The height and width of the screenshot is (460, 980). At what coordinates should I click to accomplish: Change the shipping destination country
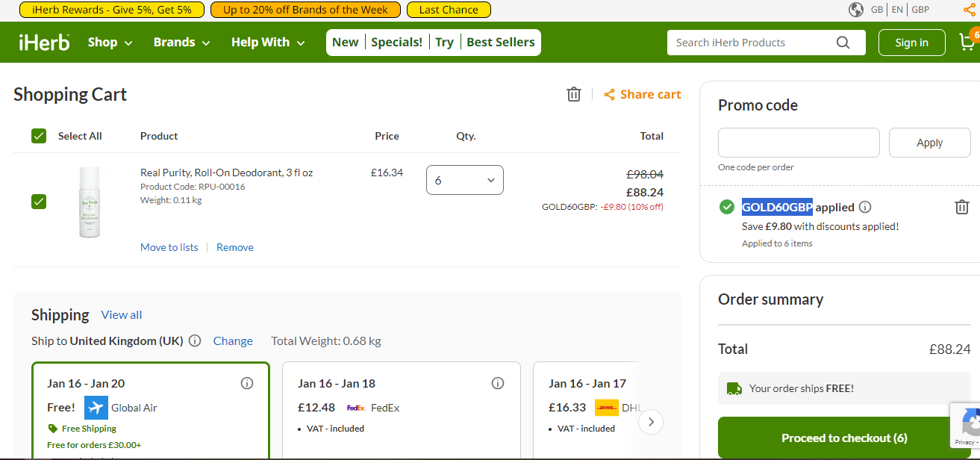tap(233, 341)
